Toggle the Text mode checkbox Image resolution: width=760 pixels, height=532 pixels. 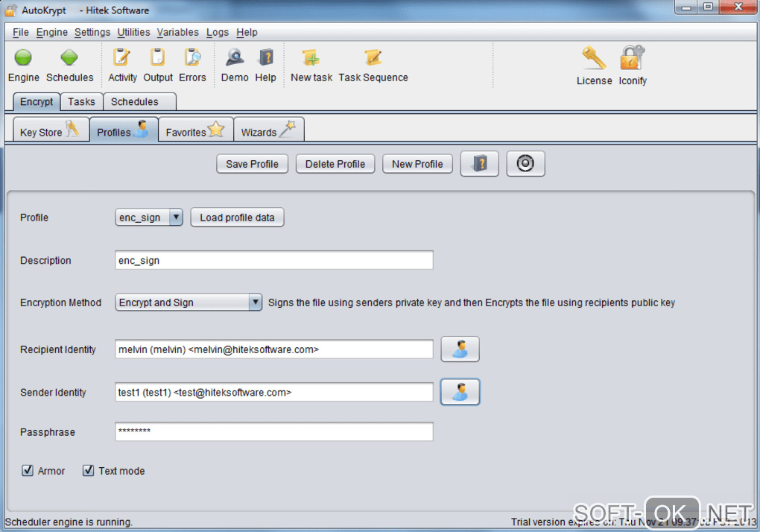pos(88,470)
